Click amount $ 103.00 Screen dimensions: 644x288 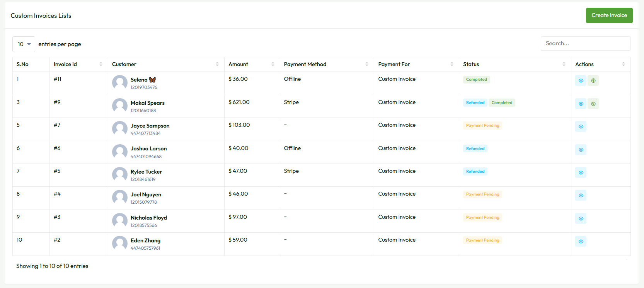[239, 125]
